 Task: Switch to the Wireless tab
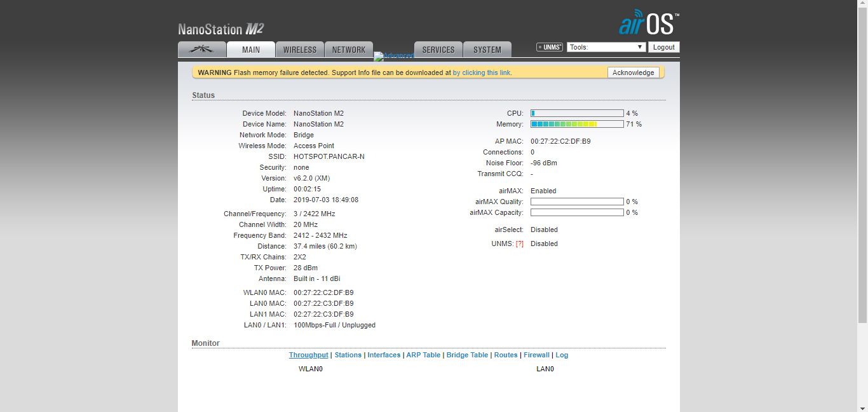[299, 50]
